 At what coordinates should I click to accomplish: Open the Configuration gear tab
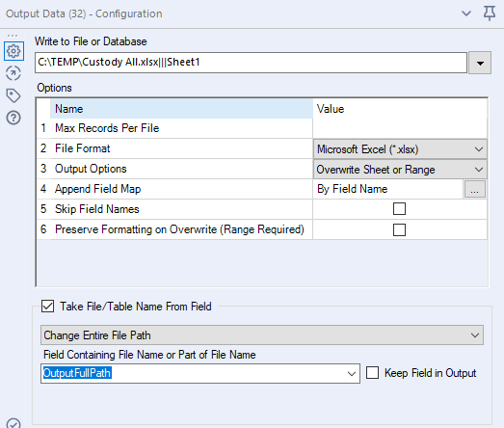13,51
